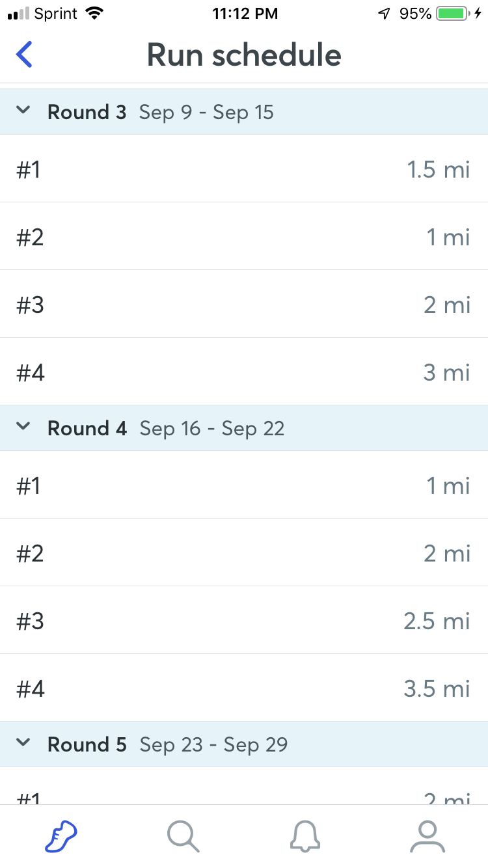Collapse Round 5 with its chevron
Screen dimensions: 488x868
(23, 743)
